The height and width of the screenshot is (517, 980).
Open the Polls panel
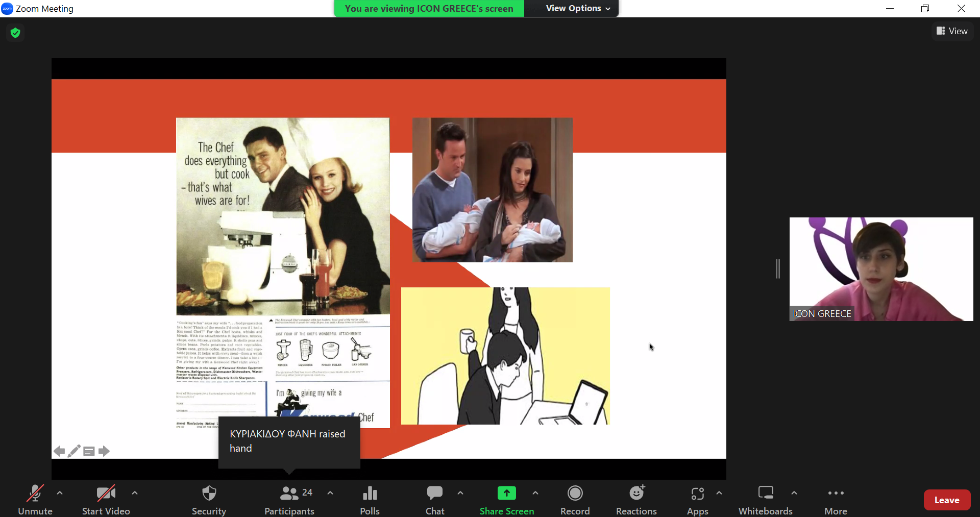pos(370,500)
